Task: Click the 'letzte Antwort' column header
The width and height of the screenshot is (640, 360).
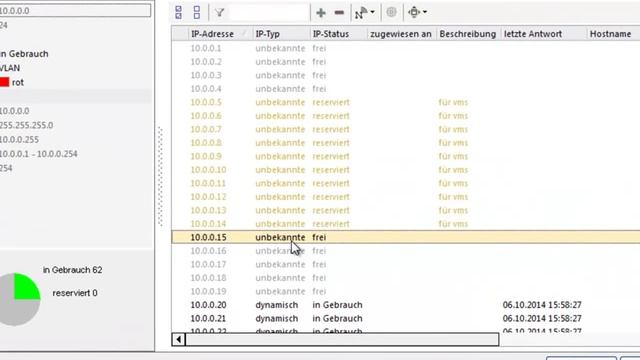Action: [544, 34]
